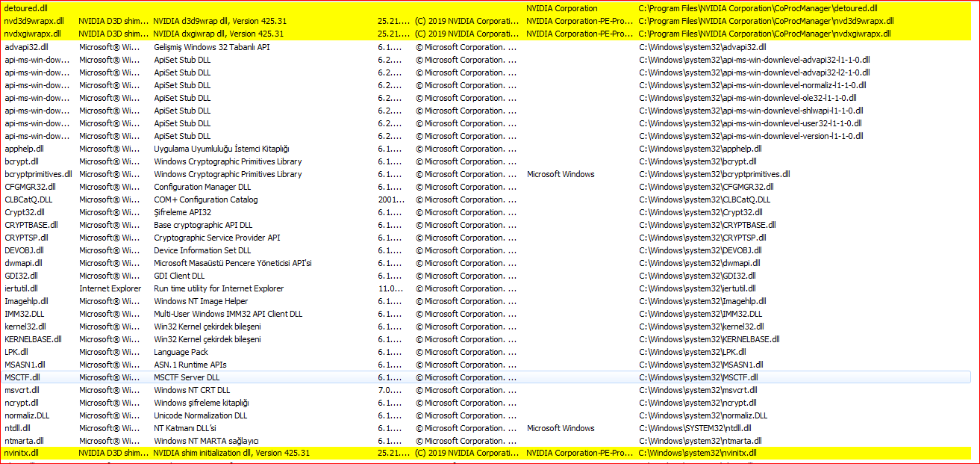The height and width of the screenshot is (464, 980).
Task: Select the api-ms-win-downlevel-advapi32-l2-1-0.dll path
Action: pos(755,72)
